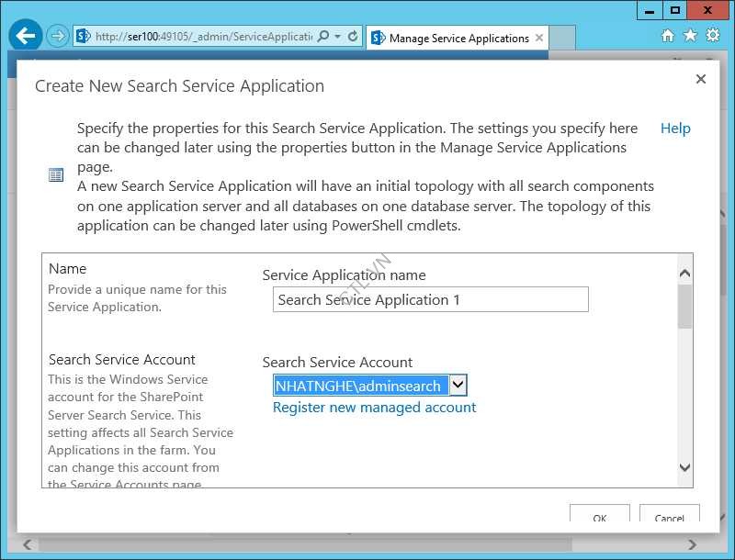Open Favorites star icon

pyautogui.click(x=690, y=35)
